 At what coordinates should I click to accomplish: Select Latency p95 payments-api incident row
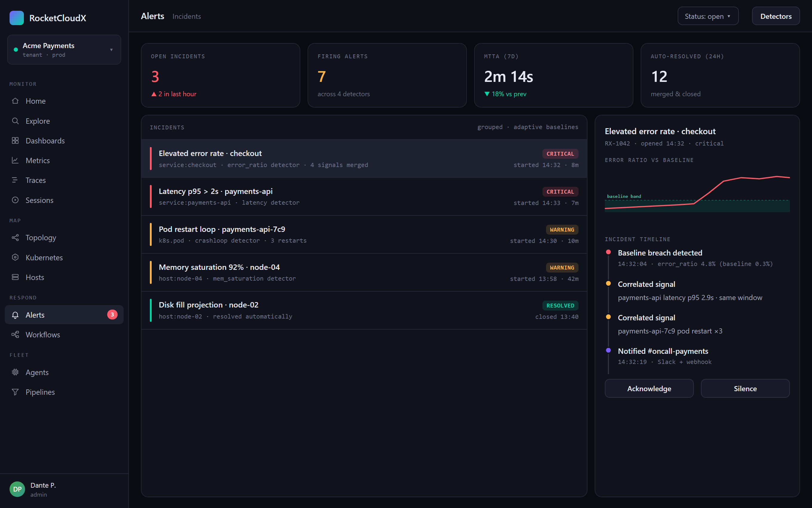[364, 197]
